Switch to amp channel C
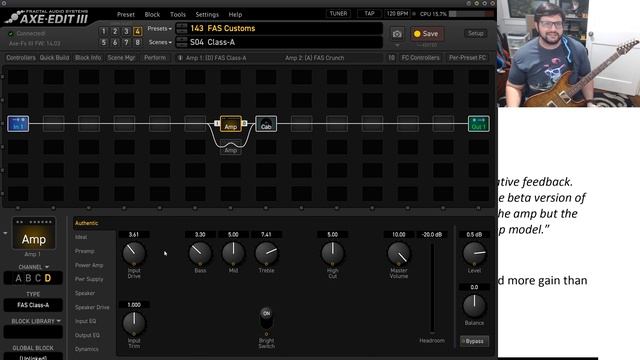This screenshot has width=640, height=360. (38, 278)
